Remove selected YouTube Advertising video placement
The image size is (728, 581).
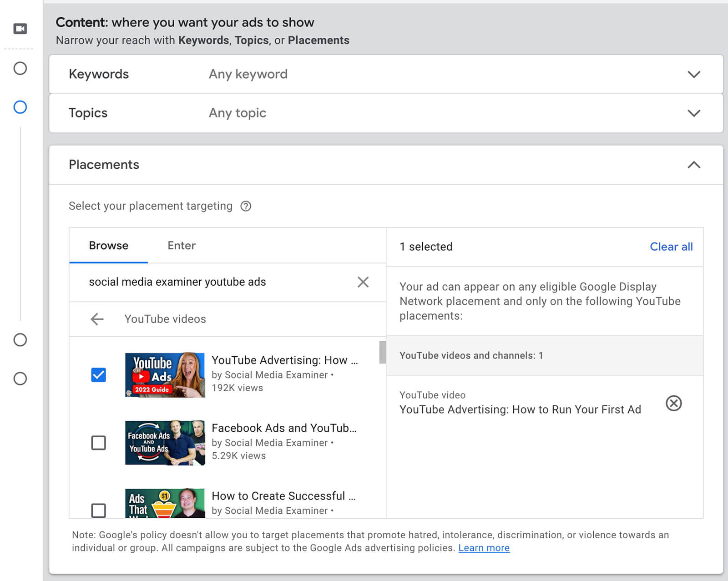coord(673,403)
